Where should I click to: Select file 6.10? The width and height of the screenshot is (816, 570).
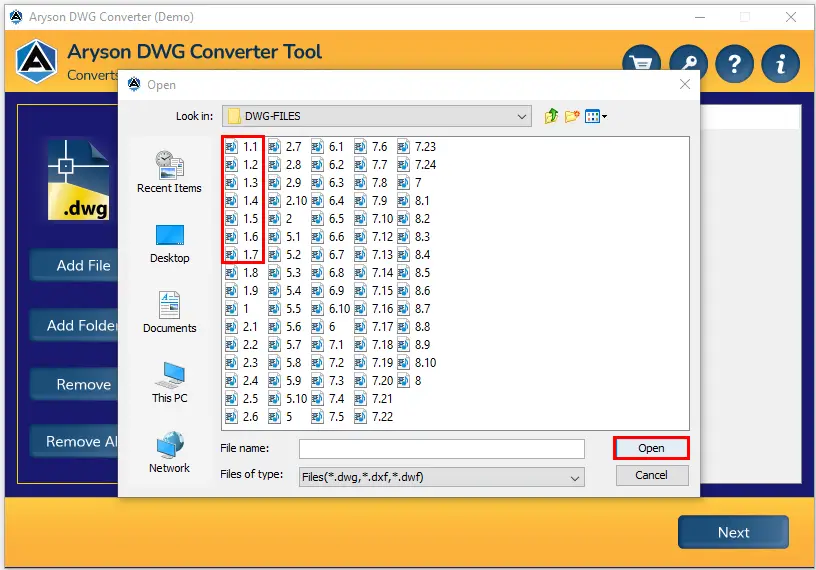(331, 309)
